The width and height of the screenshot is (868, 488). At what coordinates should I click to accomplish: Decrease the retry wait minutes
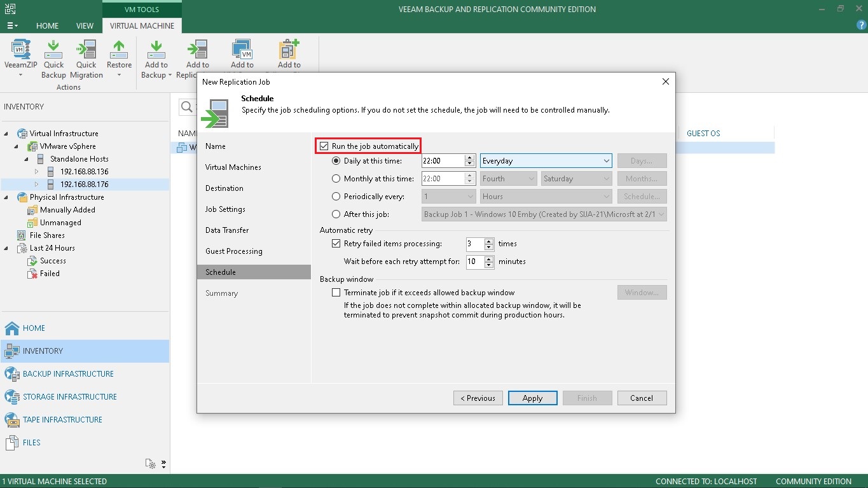pos(489,265)
